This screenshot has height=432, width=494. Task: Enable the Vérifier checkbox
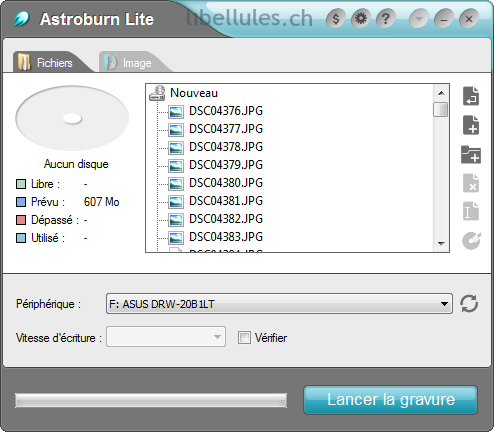(x=244, y=338)
